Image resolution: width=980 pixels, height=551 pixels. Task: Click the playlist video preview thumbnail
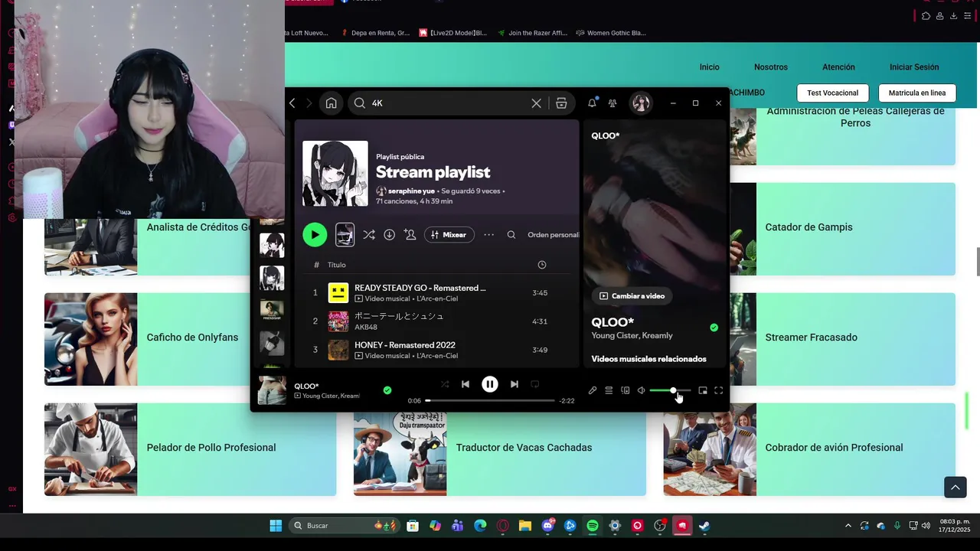pos(345,235)
